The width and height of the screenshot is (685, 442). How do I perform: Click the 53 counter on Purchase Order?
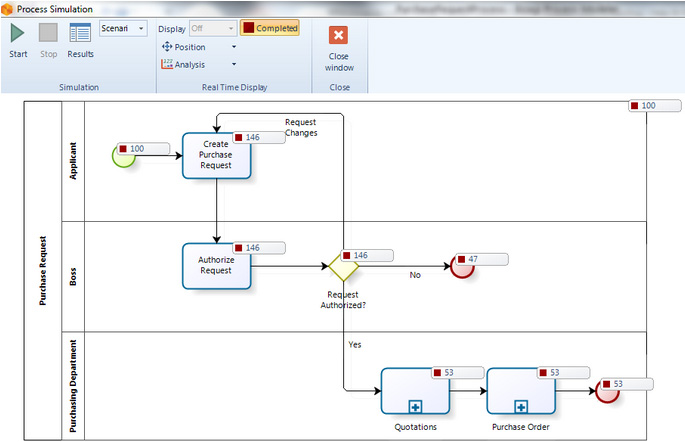564,373
